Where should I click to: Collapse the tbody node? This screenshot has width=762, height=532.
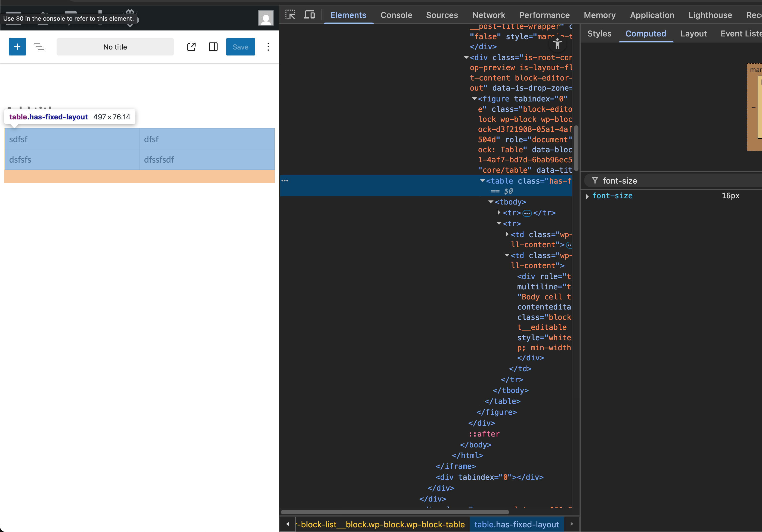click(x=491, y=202)
